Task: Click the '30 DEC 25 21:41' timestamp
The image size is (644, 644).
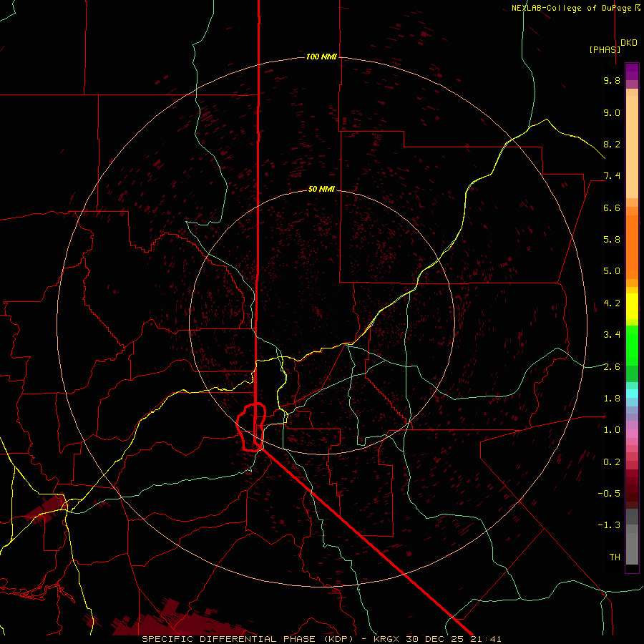Action: coord(454,639)
